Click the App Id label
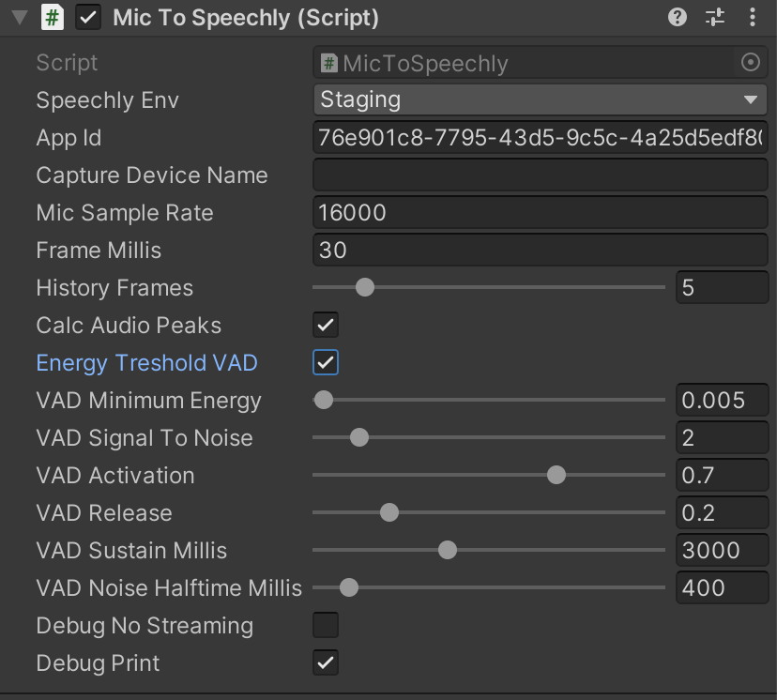Screen dimensions: 777x700 coord(69,138)
